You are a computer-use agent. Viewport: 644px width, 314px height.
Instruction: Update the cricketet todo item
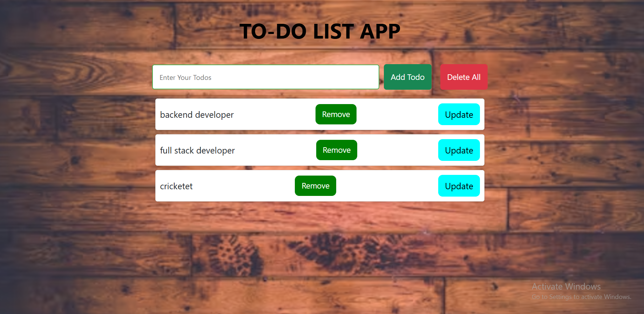point(459,186)
